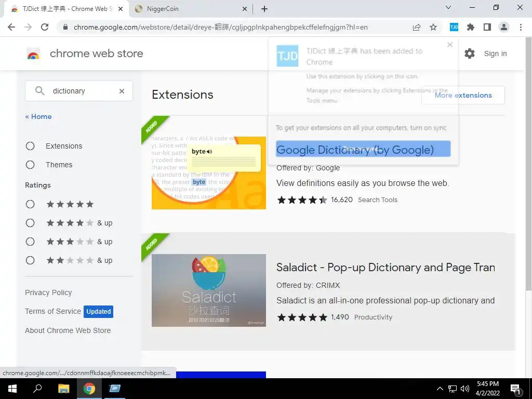This screenshot has height=399, width=532.
Task: Click the Productivity category label
Action: (373, 317)
